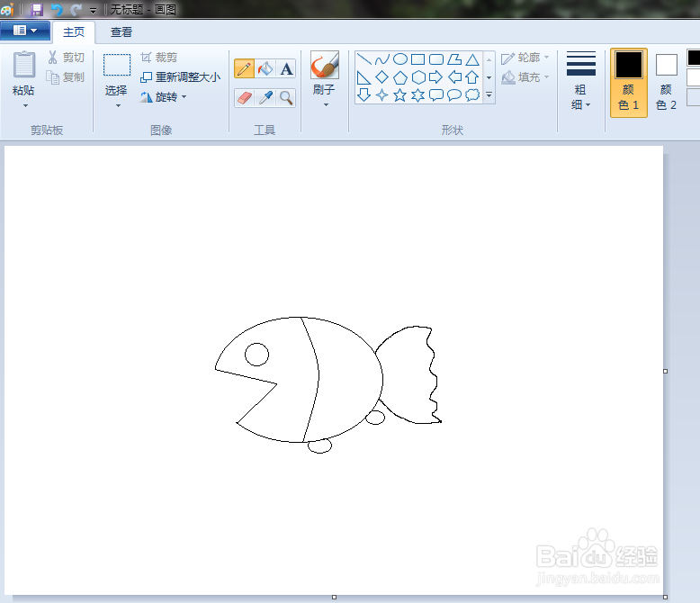Switch to the Home (主页) tab
Viewport: 700px width, 603px height.
pos(74,32)
